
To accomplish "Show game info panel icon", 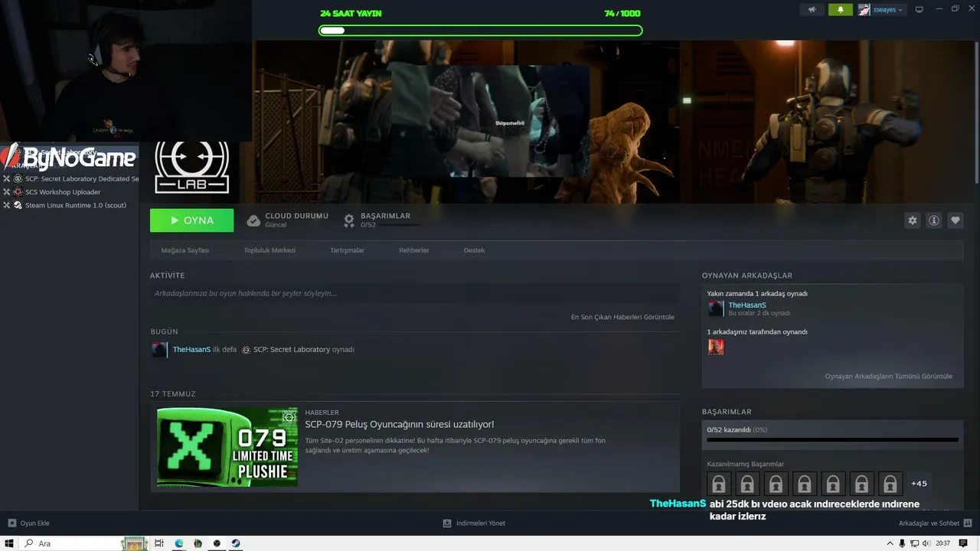I will 934,220.
